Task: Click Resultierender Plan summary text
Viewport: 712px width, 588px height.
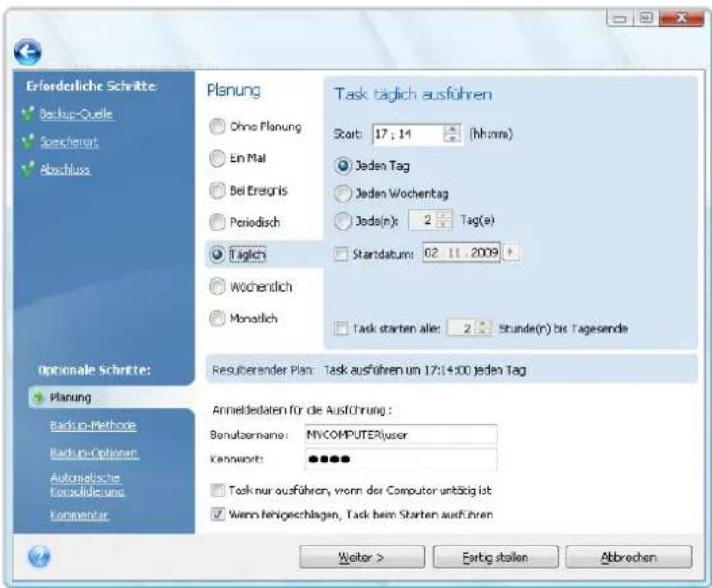Action: [x=424, y=370]
